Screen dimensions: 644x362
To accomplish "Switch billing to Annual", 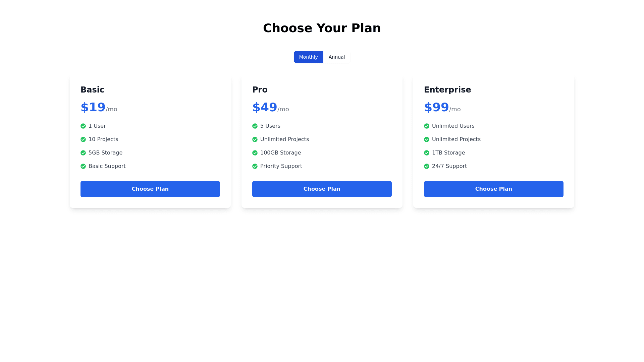I will pyautogui.click(x=336, y=57).
